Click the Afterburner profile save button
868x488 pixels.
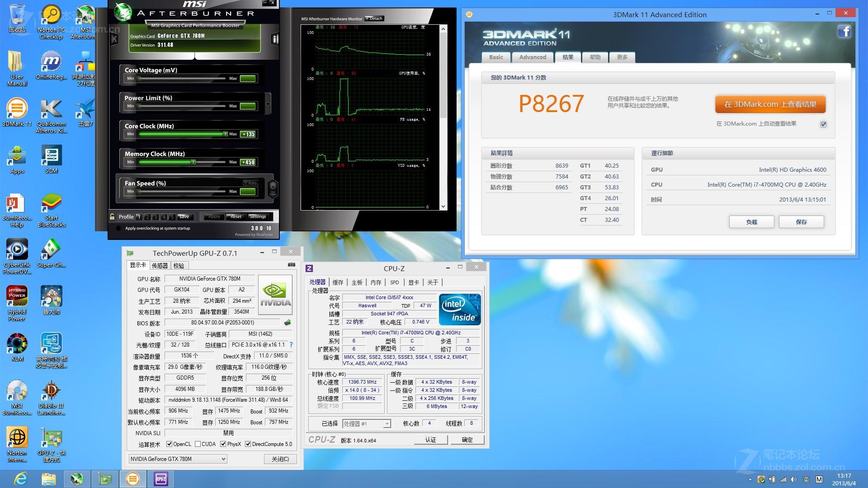coord(184,216)
